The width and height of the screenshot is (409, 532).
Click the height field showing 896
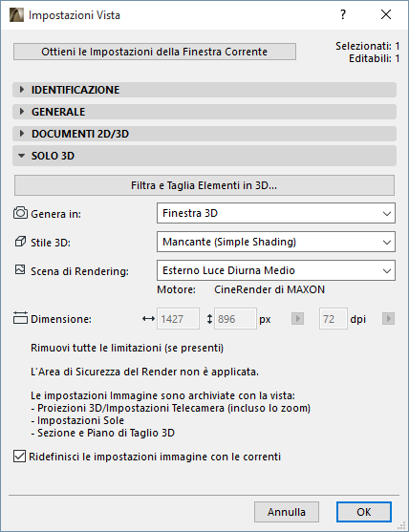[235, 319]
